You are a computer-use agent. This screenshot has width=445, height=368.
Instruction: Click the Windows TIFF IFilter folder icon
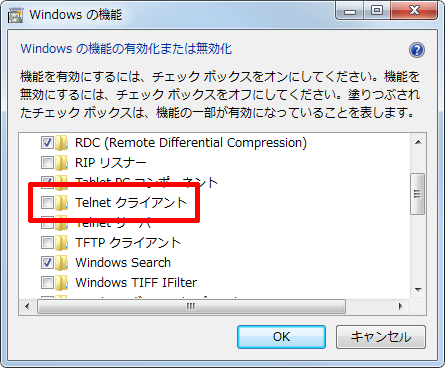[62, 283]
